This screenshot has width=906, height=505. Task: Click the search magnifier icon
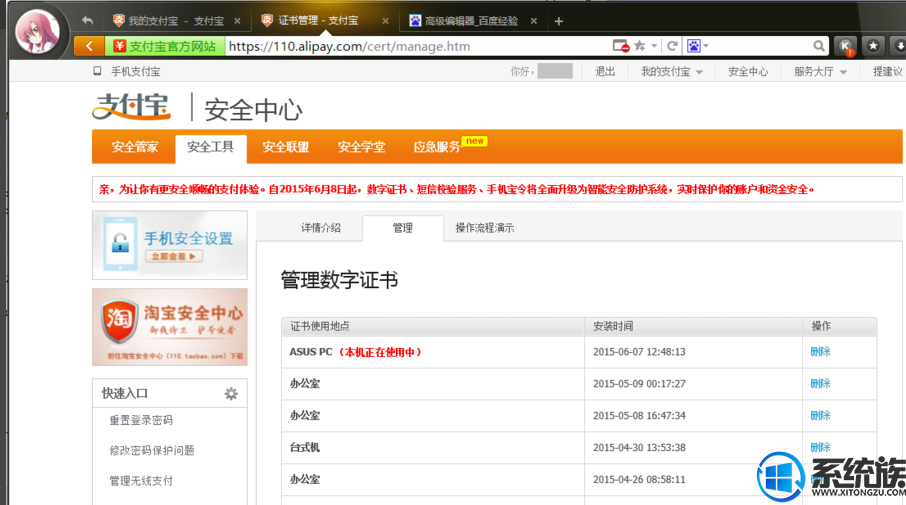[819, 46]
